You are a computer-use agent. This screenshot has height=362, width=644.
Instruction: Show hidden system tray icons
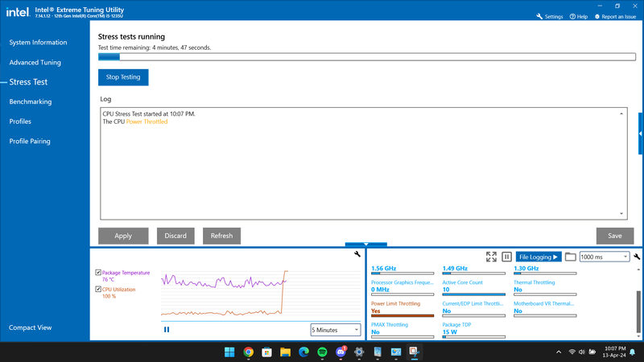559,352
